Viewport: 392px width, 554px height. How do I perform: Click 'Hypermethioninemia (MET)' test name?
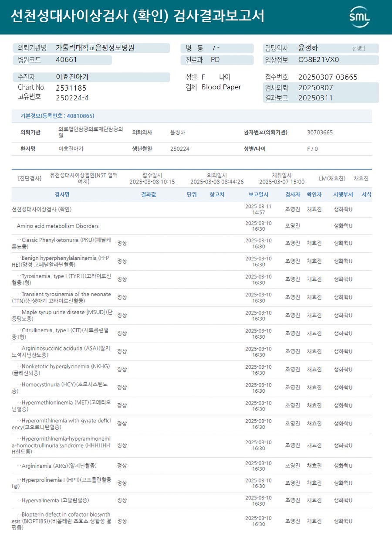[x=61, y=406]
